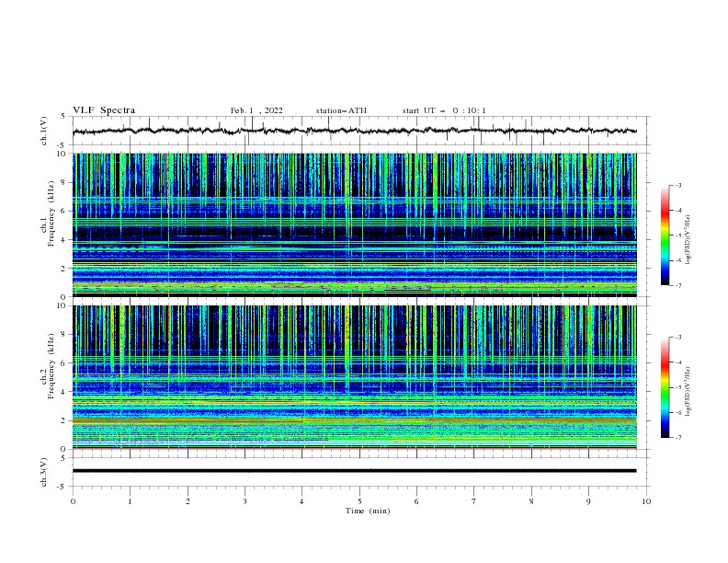Click the "ch.1(V)" waveform axis label
Screen dimensions: 728x563
pyautogui.click(x=44, y=131)
